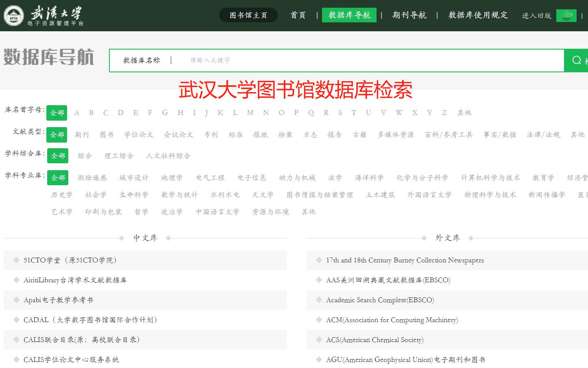Image resolution: width=588 pixels, height=368 pixels.
Task: Filter databases by letter A
Action: click(76, 113)
